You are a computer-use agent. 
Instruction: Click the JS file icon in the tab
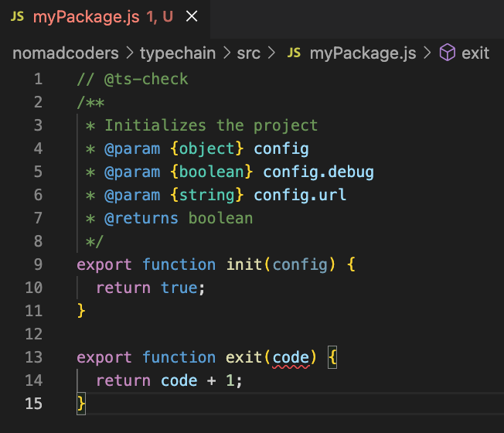17,16
